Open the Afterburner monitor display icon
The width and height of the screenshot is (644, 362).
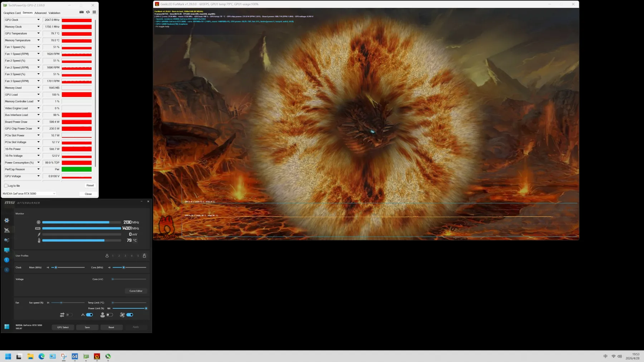point(6,250)
